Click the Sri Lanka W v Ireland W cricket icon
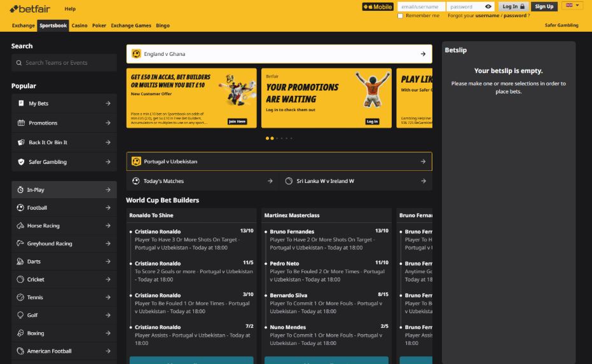592x364 pixels. pyautogui.click(x=289, y=181)
